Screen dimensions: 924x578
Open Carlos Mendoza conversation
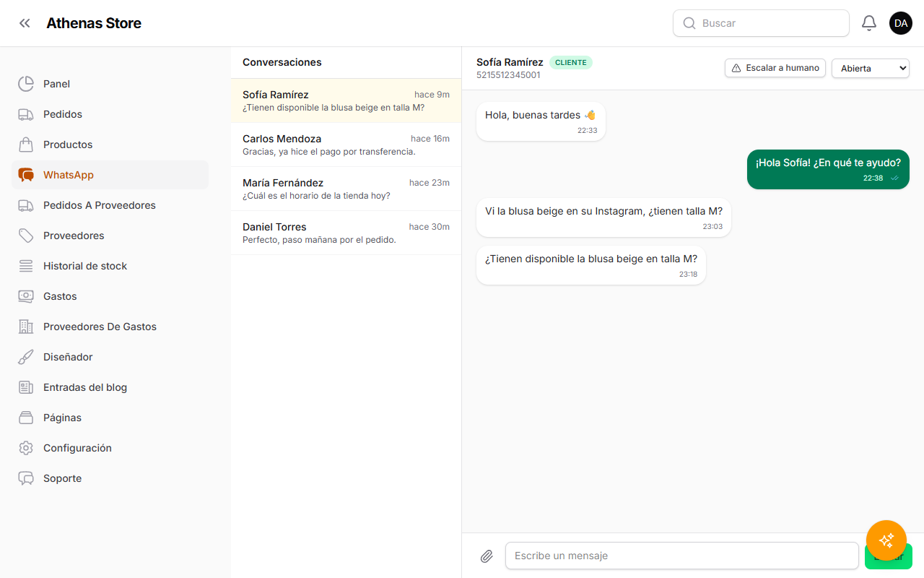pos(346,144)
